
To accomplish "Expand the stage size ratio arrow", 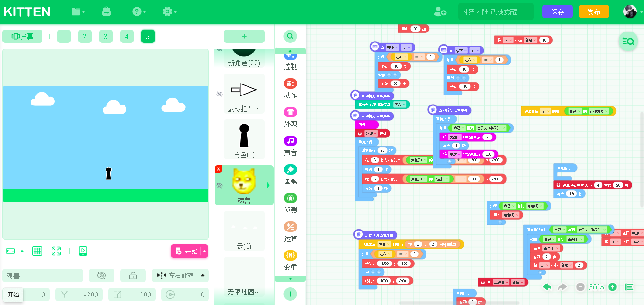I will [x=22, y=251].
